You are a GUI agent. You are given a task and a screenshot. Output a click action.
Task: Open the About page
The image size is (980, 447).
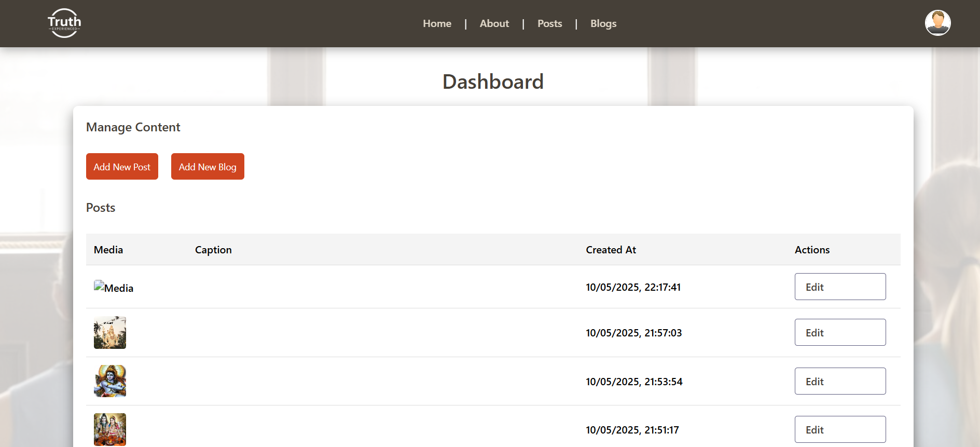point(494,23)
